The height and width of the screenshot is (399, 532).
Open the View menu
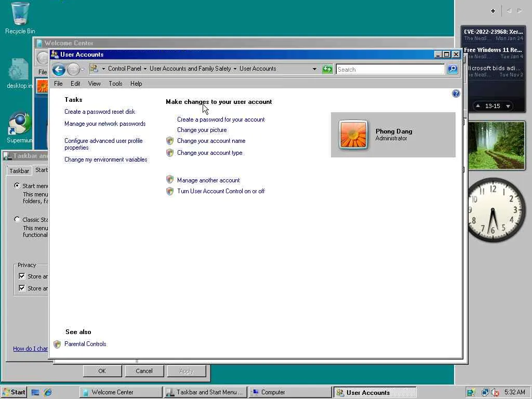(95, 84)
